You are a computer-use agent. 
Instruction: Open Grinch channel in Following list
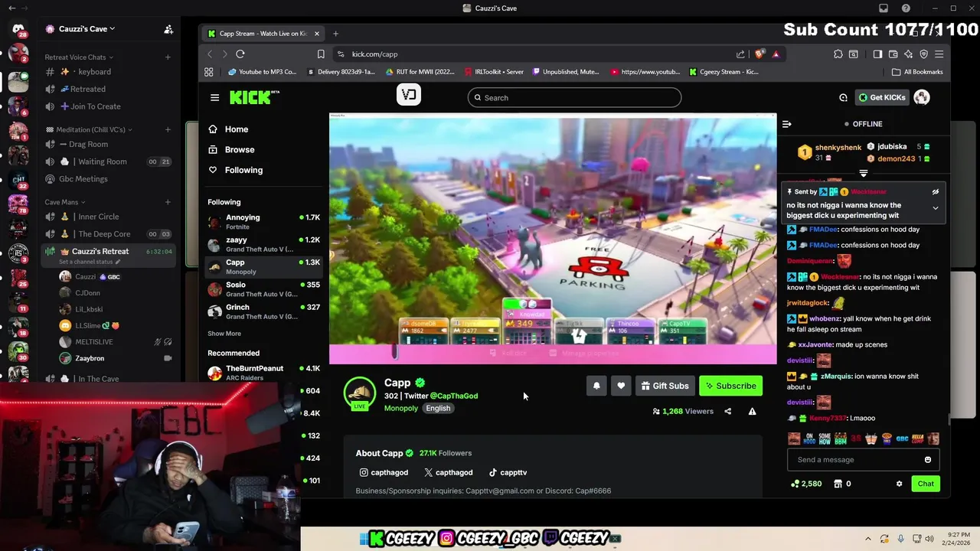[x=263, y=311]
